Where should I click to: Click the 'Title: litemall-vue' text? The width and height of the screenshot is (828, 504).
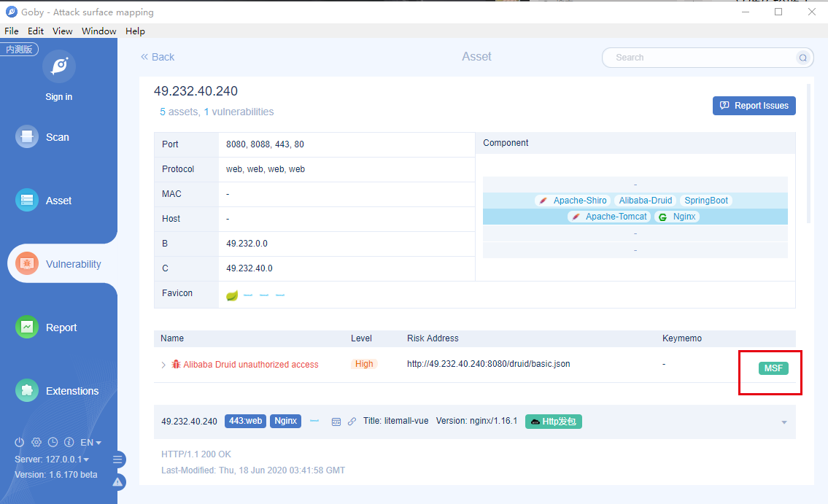point(395,421)
